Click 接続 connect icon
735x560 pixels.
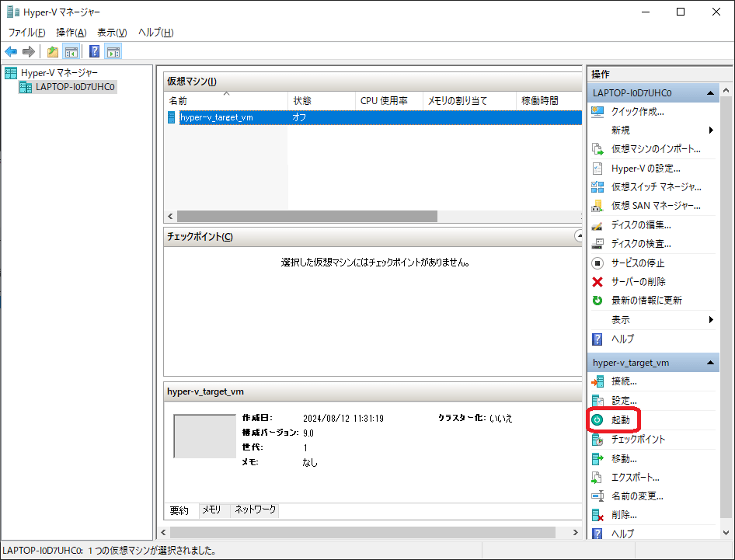click(x=597, y=382)
